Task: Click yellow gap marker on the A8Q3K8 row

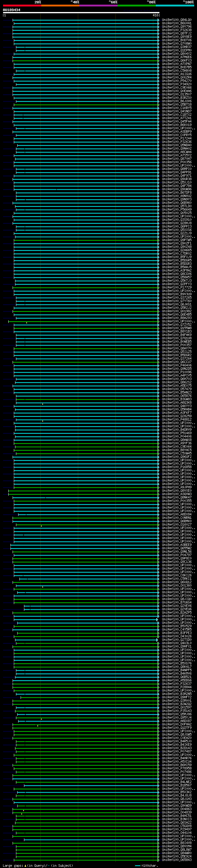Action: (x=42, y=404)
